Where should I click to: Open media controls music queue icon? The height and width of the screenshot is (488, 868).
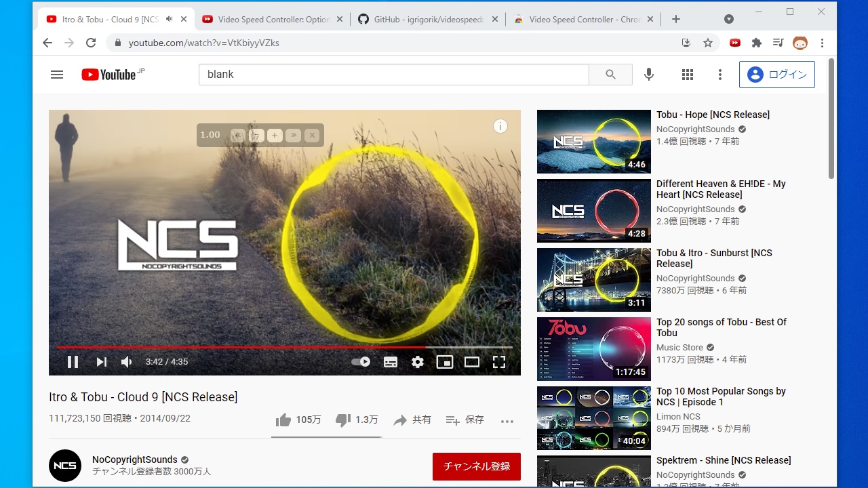(778, 43)
